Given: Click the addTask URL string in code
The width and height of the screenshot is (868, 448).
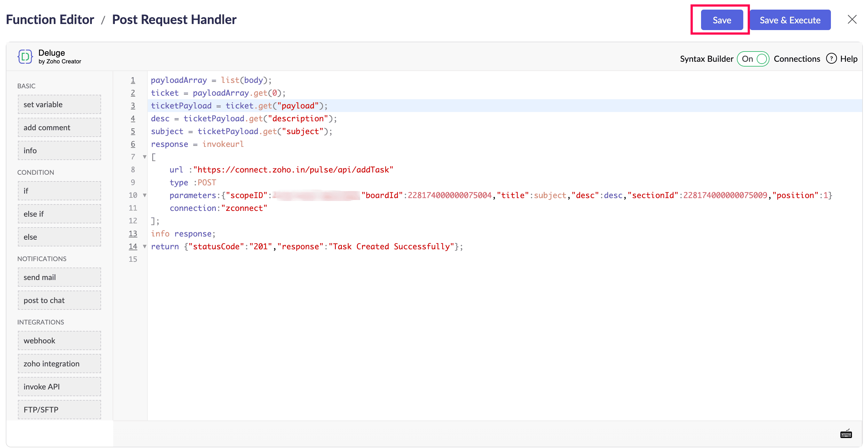Looking at the screenshot, I should [293, 170].
